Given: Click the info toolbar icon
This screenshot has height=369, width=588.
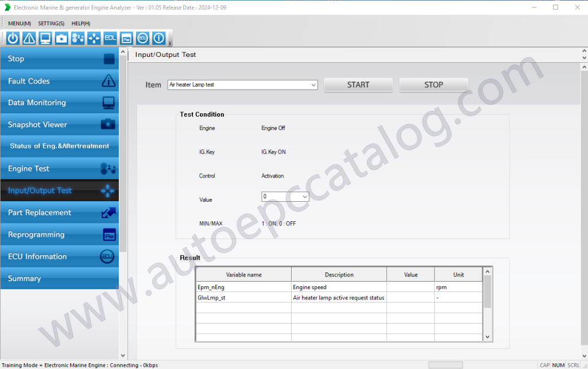Looking at the screenshot, I should [x=159, y=39].
